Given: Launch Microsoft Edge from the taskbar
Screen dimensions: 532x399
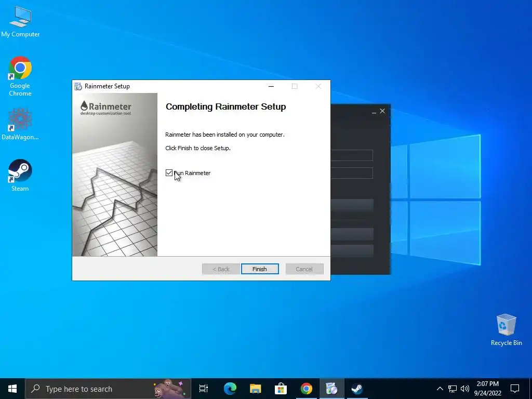Looking at the screenshot, I should [x=230, y=389].
